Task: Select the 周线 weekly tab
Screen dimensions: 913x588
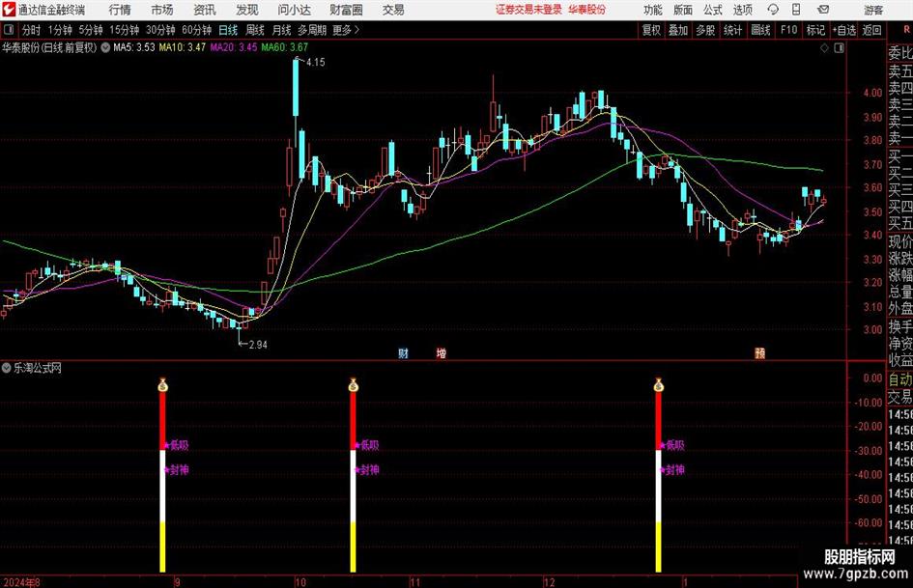Action: coord(255,30)
